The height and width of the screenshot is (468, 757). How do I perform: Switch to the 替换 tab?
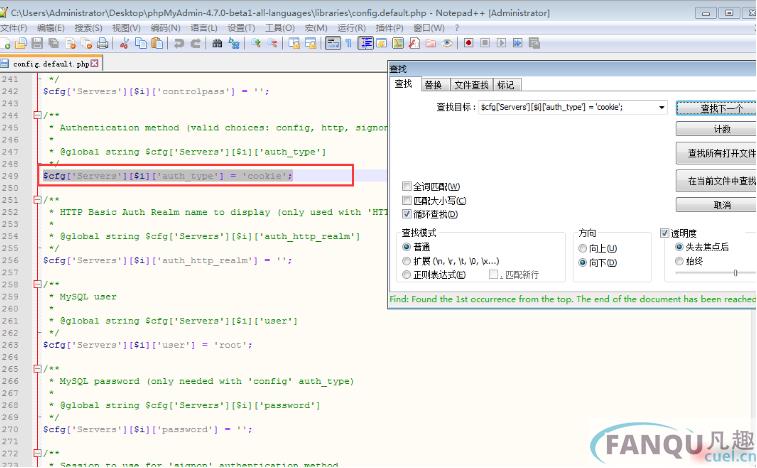[432, 85]
